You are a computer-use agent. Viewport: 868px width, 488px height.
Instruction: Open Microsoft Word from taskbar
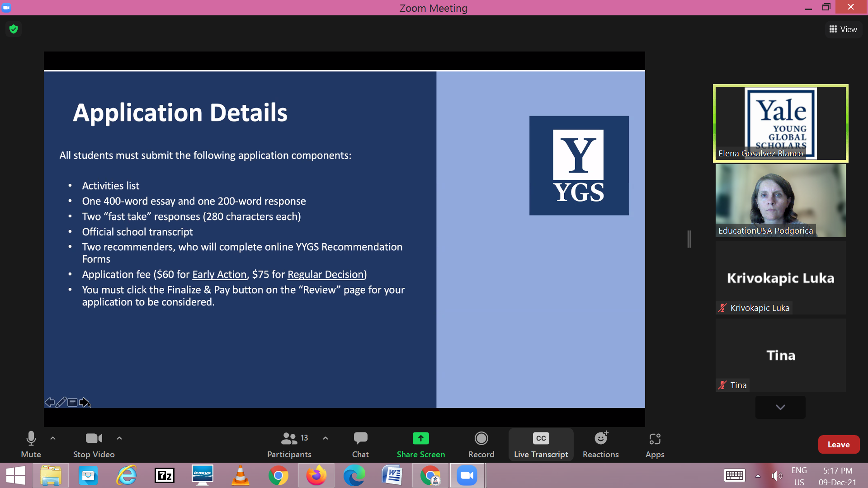pyautogui.click(x=392, y=476)
